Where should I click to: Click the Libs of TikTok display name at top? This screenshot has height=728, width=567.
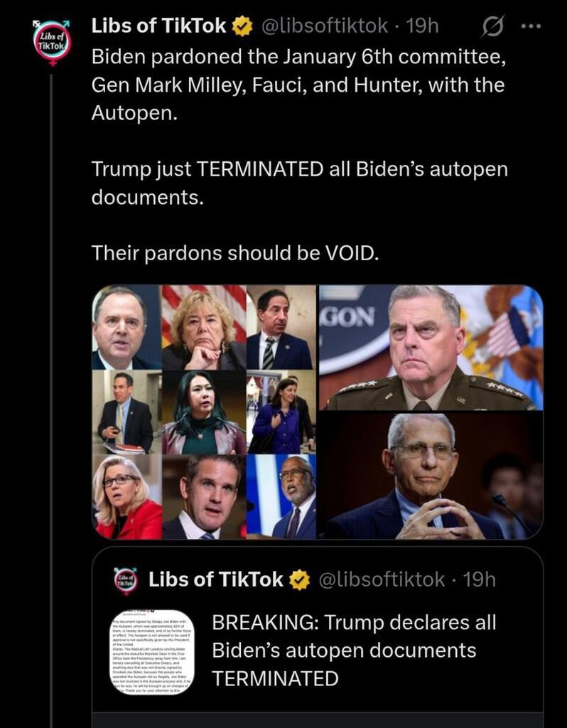click(158, 26)
